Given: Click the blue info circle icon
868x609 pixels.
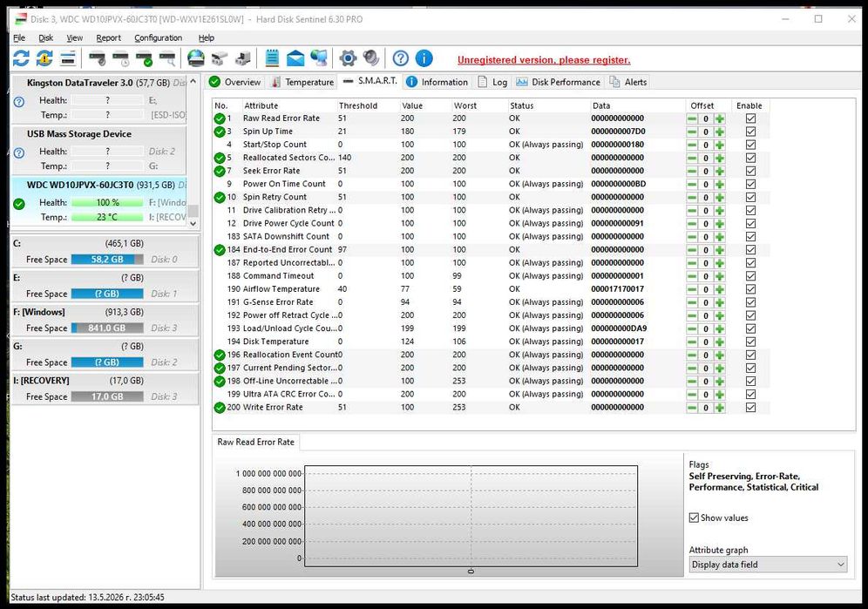Looking at the screenshot, I should coord(424,58).
